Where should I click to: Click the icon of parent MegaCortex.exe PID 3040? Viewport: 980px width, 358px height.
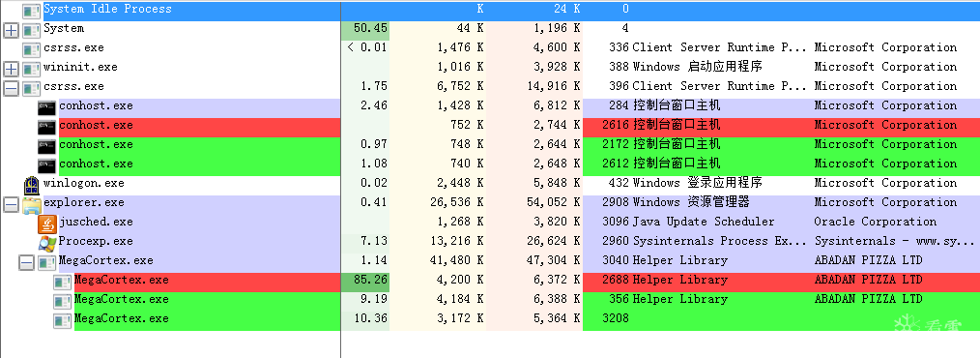[x=47, y=262]
